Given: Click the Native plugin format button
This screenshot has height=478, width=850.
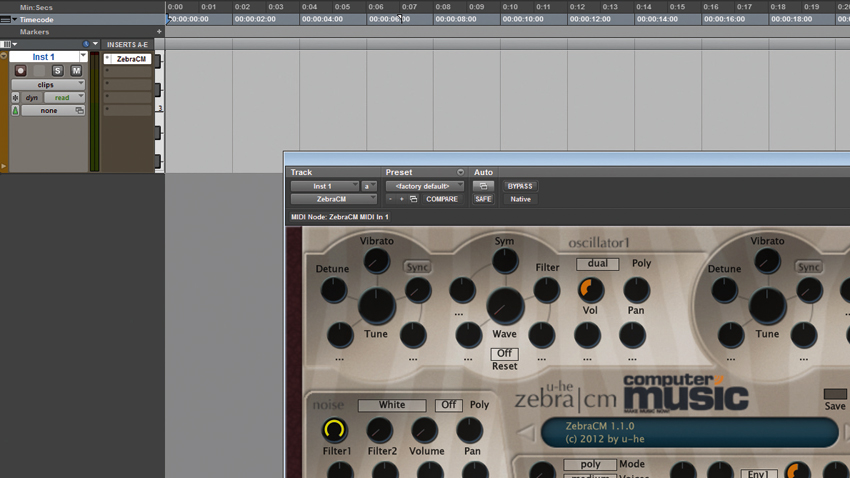Looking at the screenshot, I should tap(520, 199).
